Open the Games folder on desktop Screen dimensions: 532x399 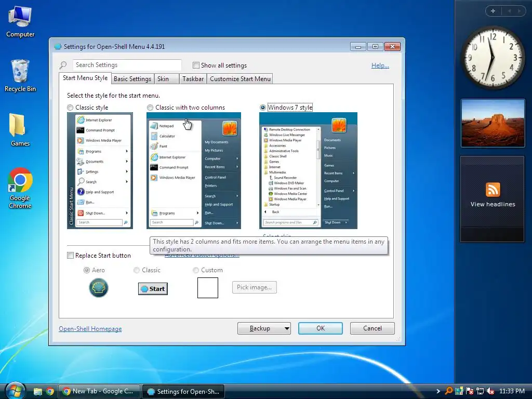pyautogui.click(x=20, y=130)
